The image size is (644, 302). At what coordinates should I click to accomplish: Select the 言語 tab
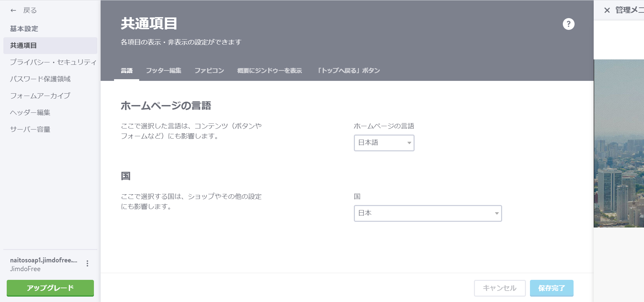pos(126,70)
